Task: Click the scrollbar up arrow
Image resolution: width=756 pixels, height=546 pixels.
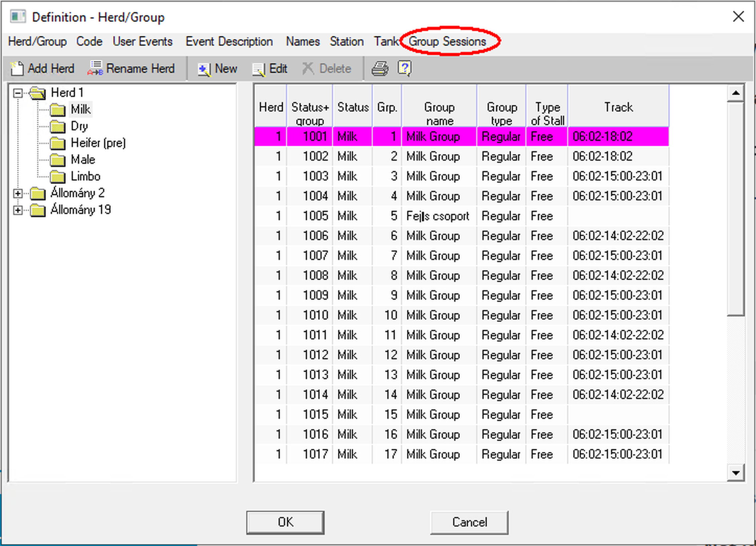Action: (735, 93)
